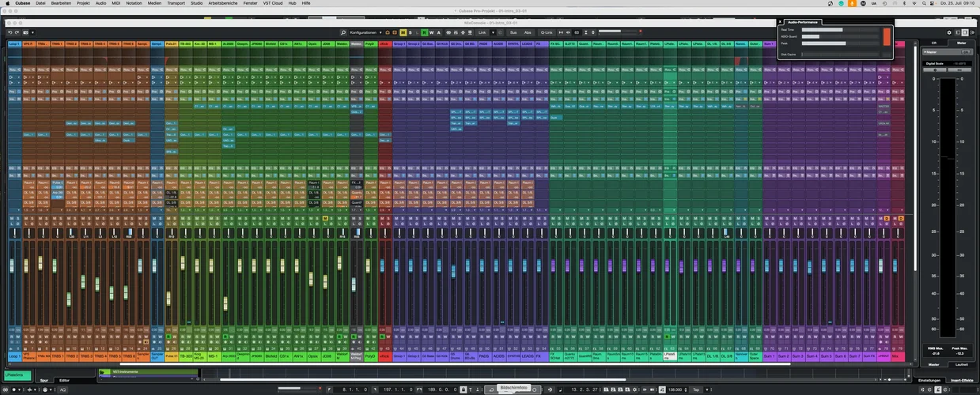Open the Transport menu
This screenshot has height=395, width=980.
tap(176, 3)
